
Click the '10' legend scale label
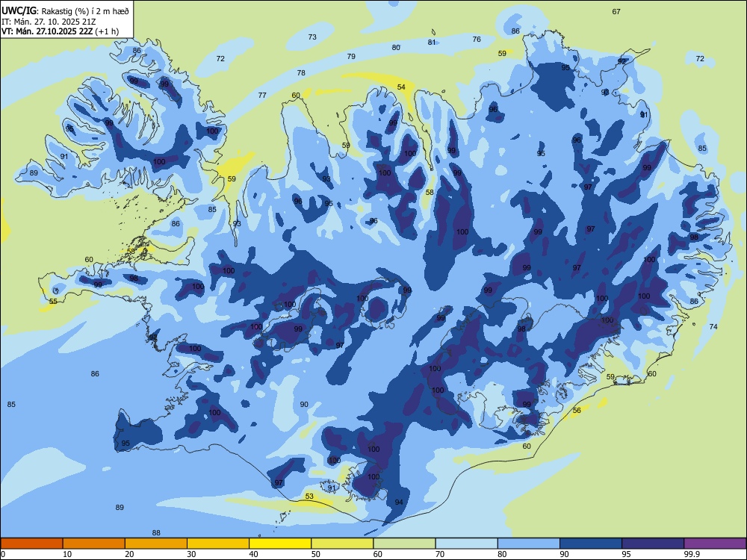coord(67,554)
